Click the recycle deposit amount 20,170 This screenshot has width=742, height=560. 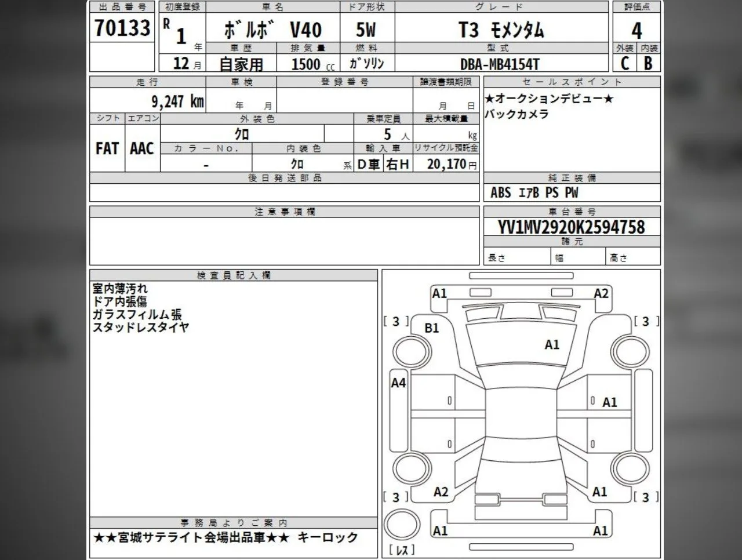(x=446, y=164)
